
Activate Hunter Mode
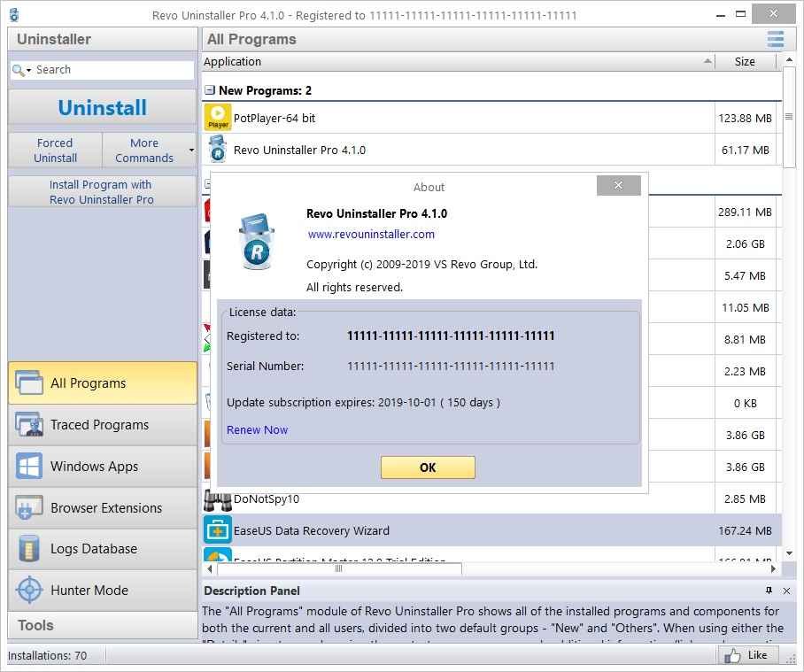click(x=103, y=591)
